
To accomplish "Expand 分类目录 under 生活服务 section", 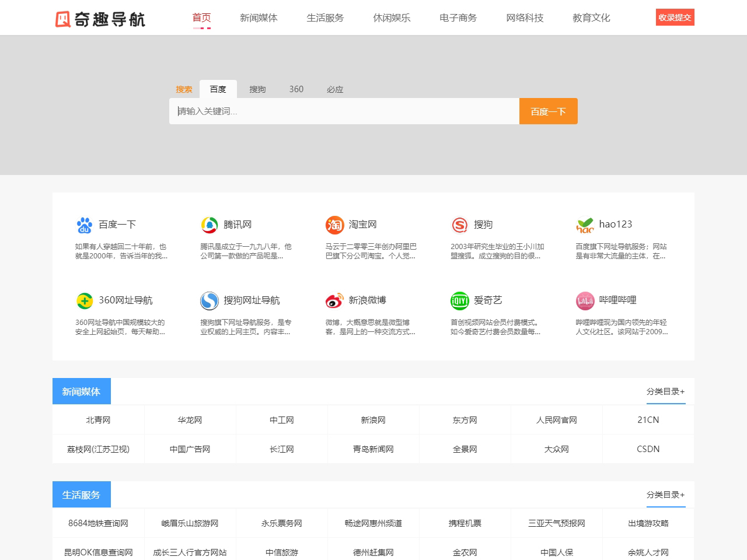I will pyautogui.click(x=665, y=495).
